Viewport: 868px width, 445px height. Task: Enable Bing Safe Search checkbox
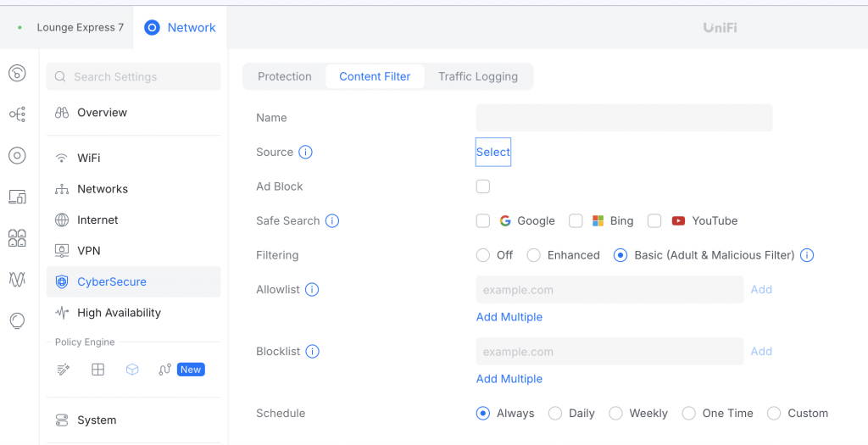tap(576, 221)
